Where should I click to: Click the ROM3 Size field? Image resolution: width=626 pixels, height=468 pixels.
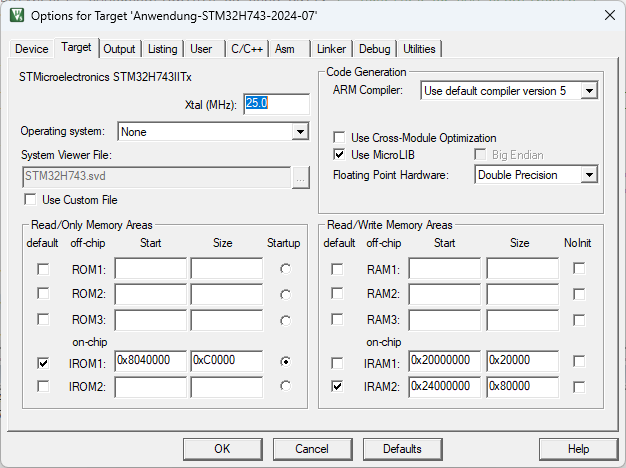pyautogui.click(x=227, y=320)
